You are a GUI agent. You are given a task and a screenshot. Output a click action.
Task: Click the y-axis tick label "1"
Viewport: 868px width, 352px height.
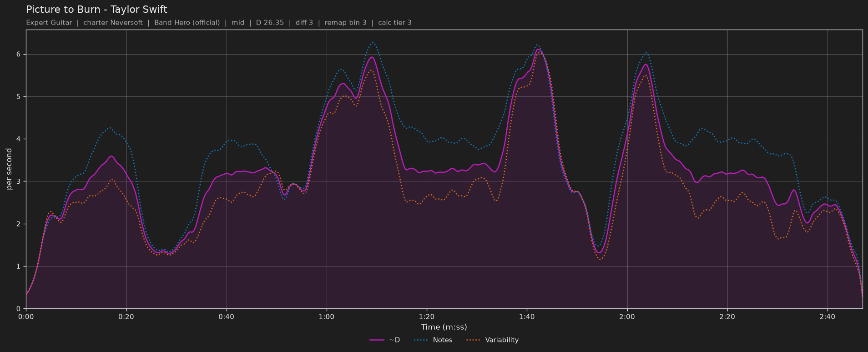pos(19,267)
